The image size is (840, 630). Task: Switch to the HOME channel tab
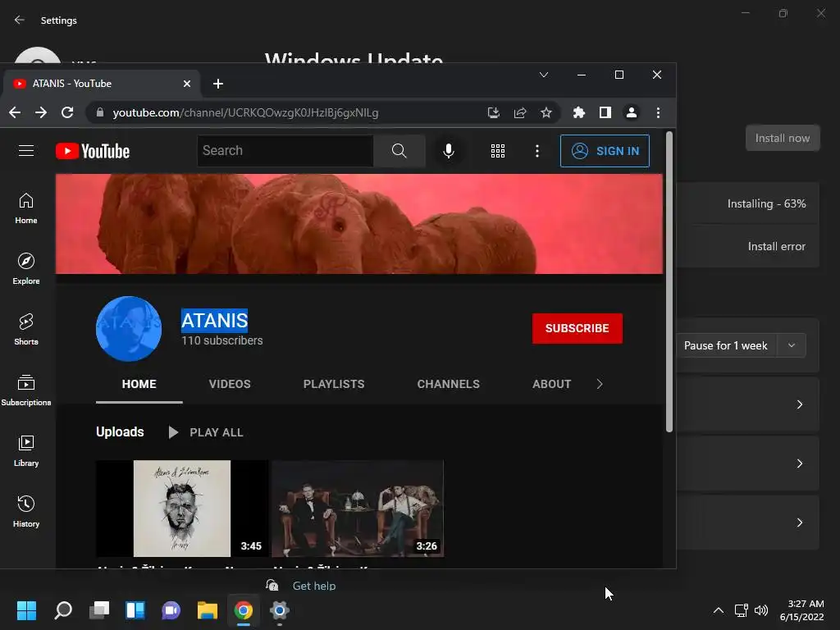click(139, 384)
